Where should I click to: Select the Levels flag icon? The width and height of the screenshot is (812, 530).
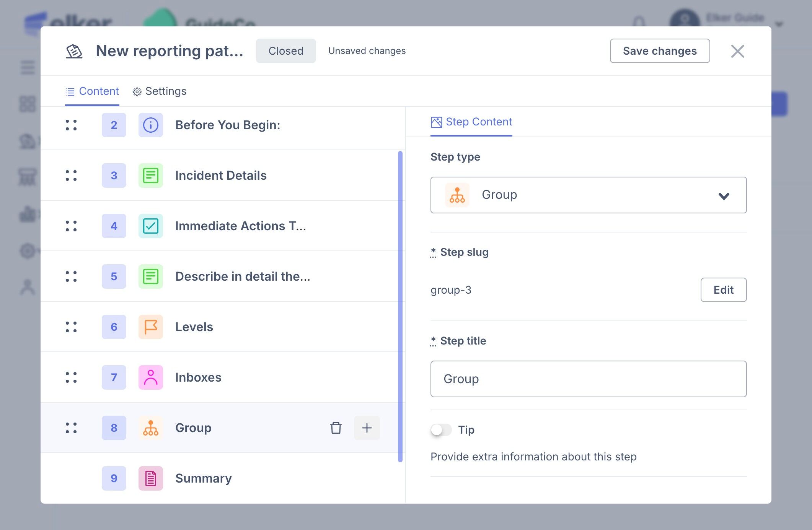coord(150,327)
